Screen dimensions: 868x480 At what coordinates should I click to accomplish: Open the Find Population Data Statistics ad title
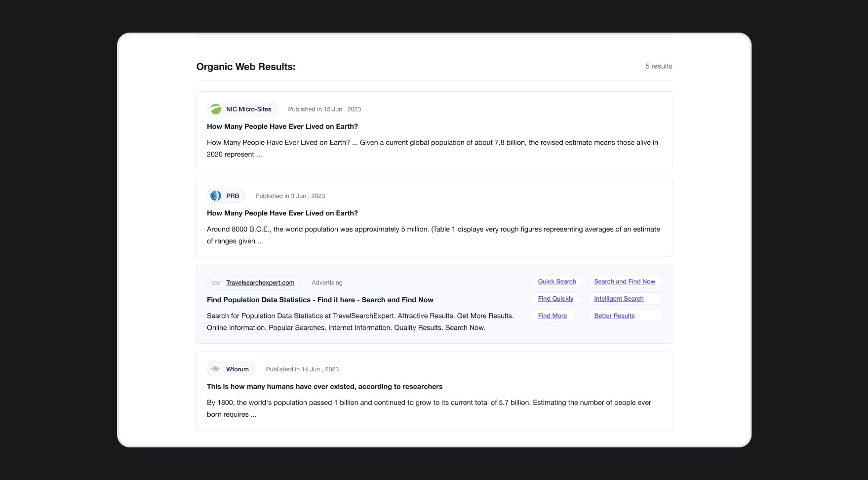[320, 300]
